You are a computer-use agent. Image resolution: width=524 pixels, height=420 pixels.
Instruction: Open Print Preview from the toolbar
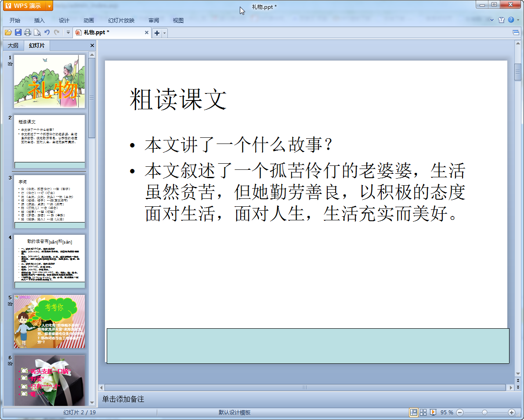click(37, 32)
